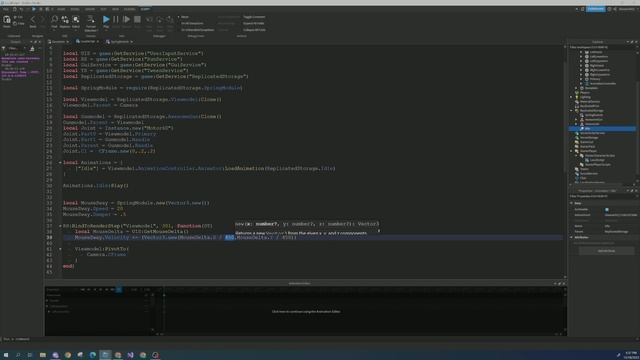Click the message to continue using Animation Editor

306,311
